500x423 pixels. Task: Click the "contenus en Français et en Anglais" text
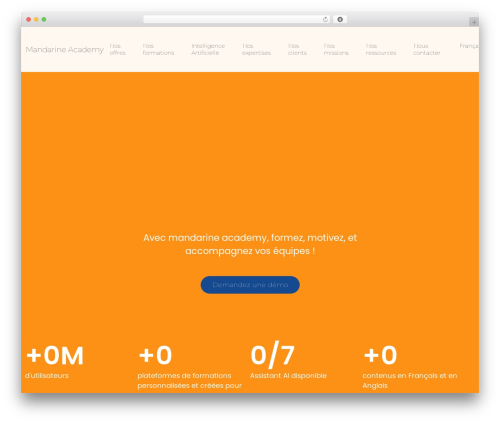[x=410, y=381]
